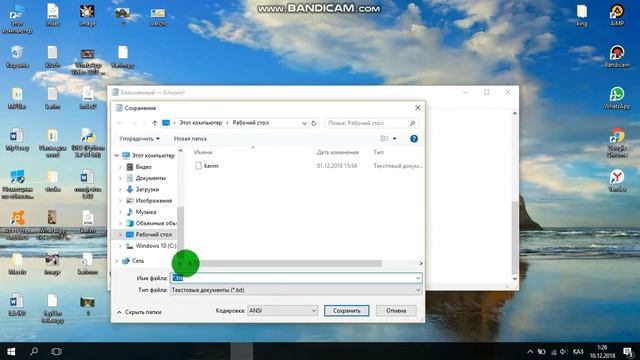The image size is (640, 360).
Task: Select Документы in the navigation tree
Action: tap(151, 178)
